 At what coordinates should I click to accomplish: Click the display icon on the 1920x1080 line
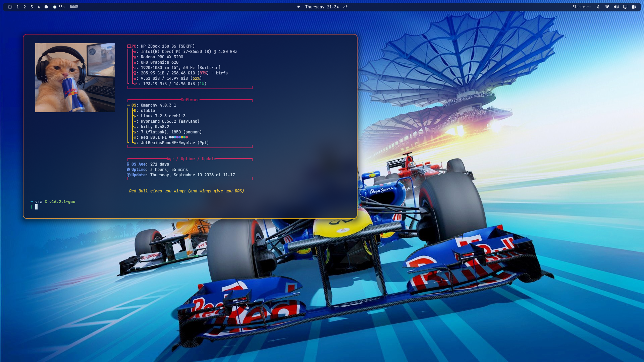click(x=135, y=68)
